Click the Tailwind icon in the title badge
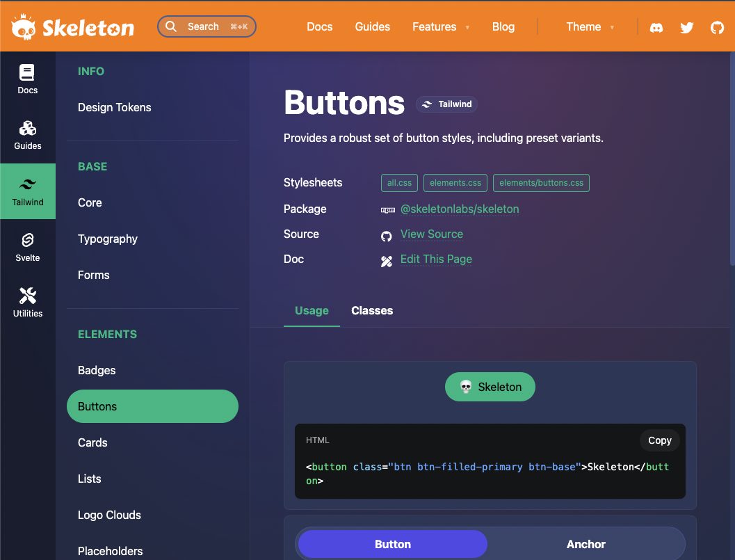This screenshot has width=735, height=560. point(426,104)
